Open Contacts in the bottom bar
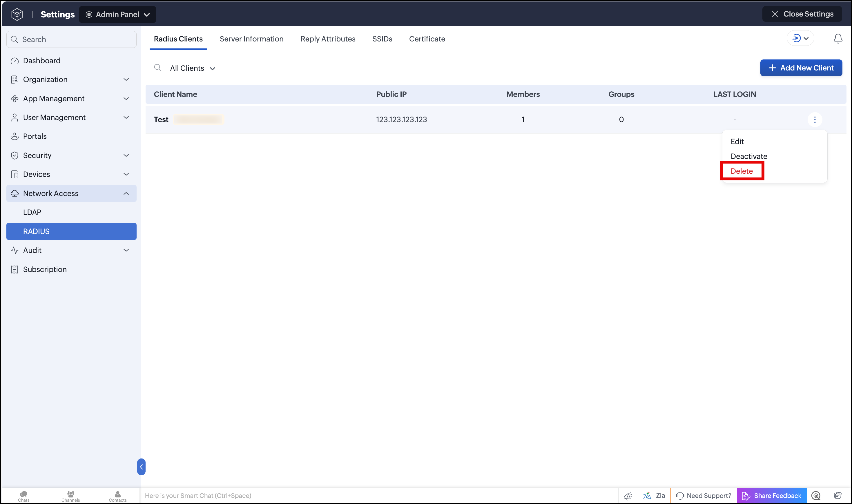 [117, 496]
